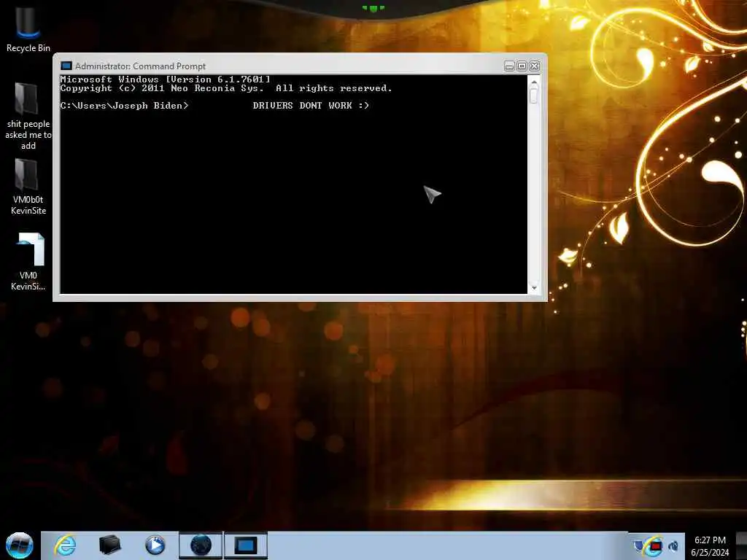Click the Command Prompt title bar icon

[x=66, y=66]
